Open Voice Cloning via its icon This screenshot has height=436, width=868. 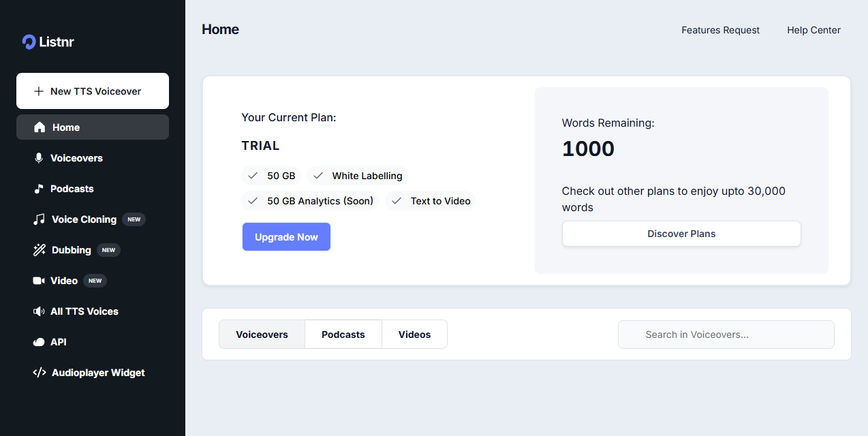39,219
